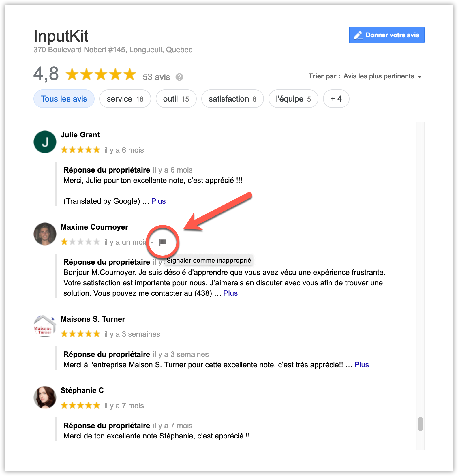Toggle the satisfaction filter chip
Screen dimensions: 458x476
[x=232, y=99]
